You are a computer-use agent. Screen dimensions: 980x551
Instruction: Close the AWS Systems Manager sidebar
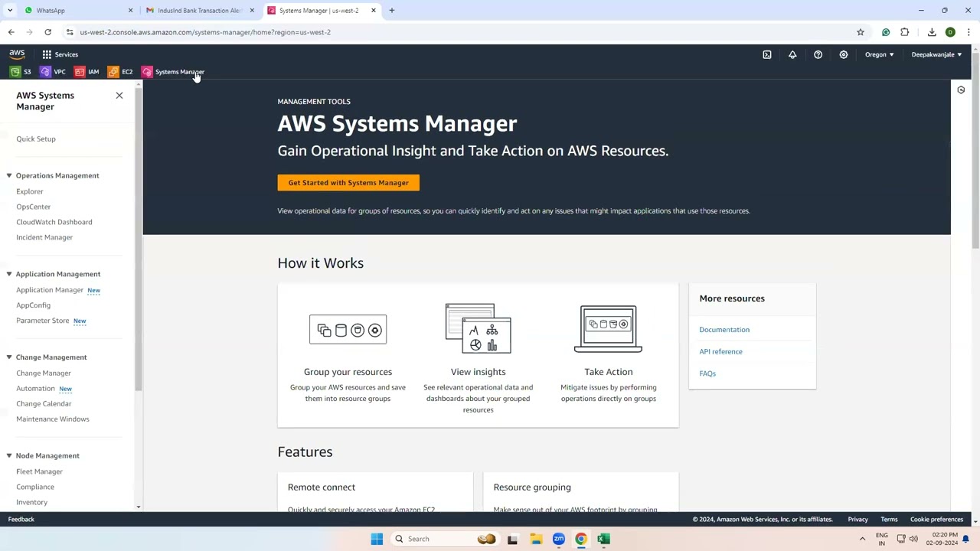pyautogui.click(x=119, y=96)
